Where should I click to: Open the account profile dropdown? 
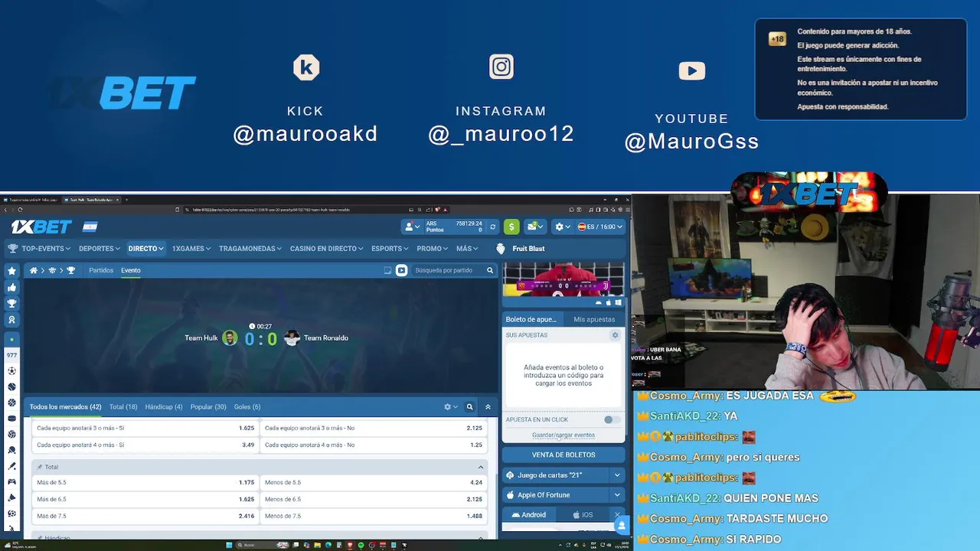click(413, 227)
